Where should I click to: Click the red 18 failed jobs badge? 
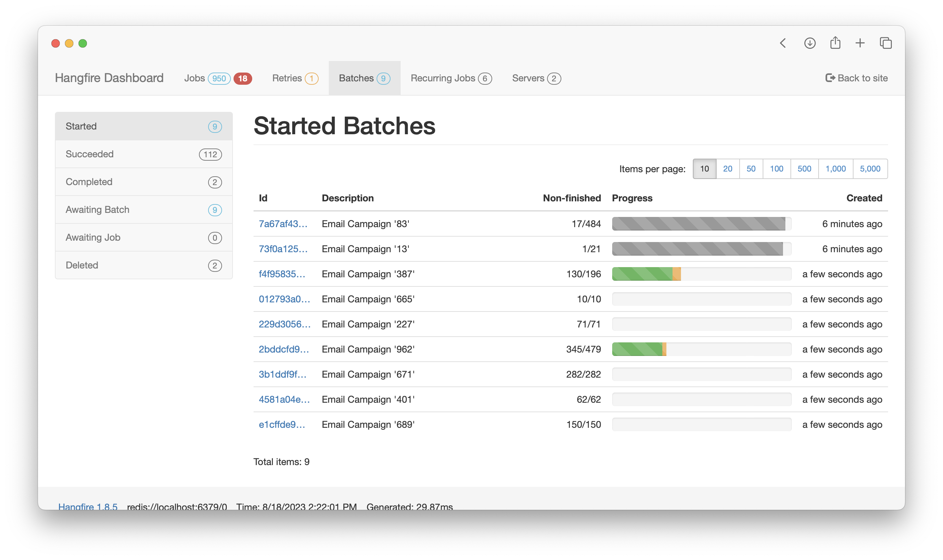pyautogui.click(x=243, y=79)
